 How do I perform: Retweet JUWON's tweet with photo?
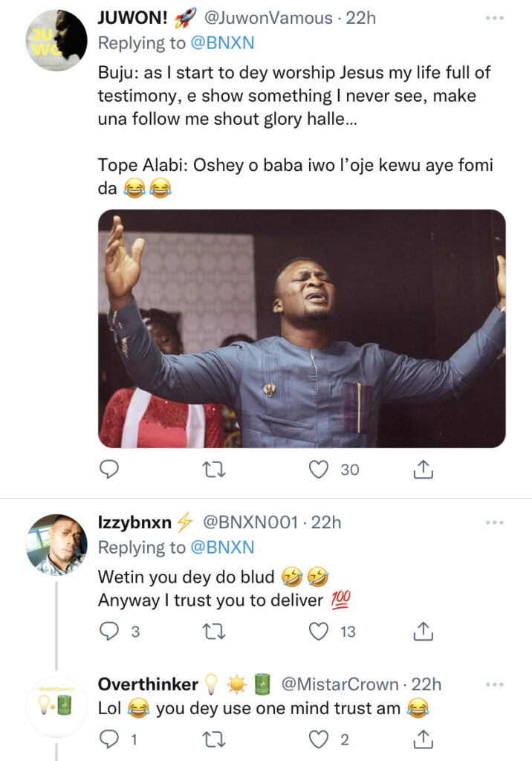pyautogui.click(x=215, y=469)
